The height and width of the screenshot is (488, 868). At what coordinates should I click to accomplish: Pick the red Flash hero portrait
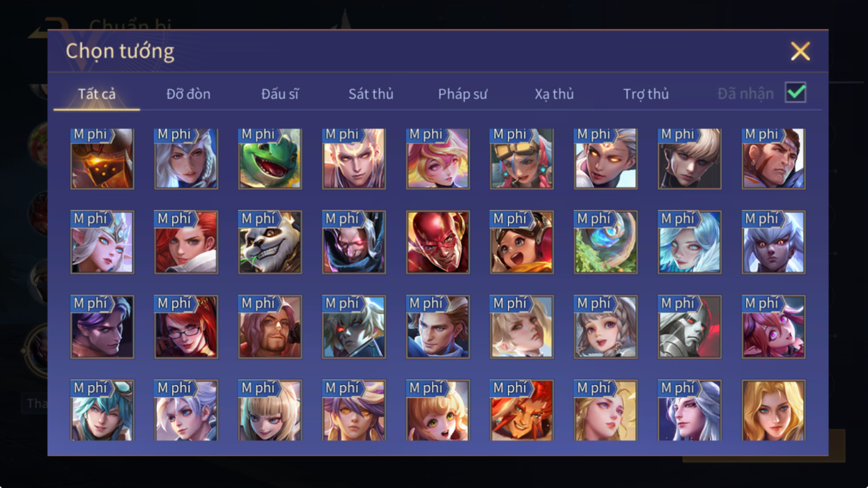coord(438,242)
